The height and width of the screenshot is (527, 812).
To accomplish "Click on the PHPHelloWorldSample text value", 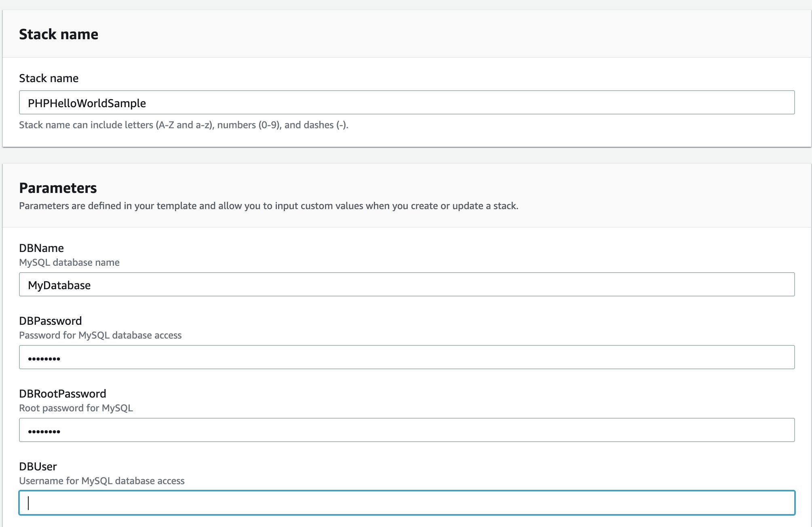I will (87, 104).
